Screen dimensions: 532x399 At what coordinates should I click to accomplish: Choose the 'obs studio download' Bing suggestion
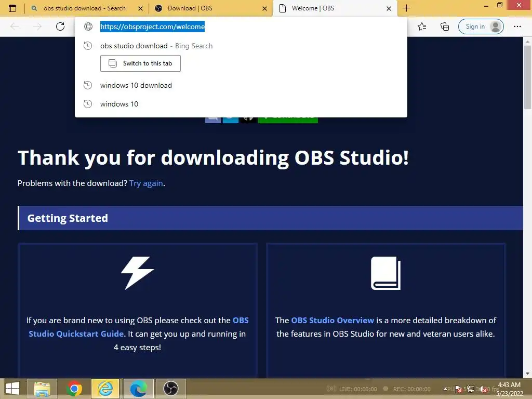(x=241, y=46)
